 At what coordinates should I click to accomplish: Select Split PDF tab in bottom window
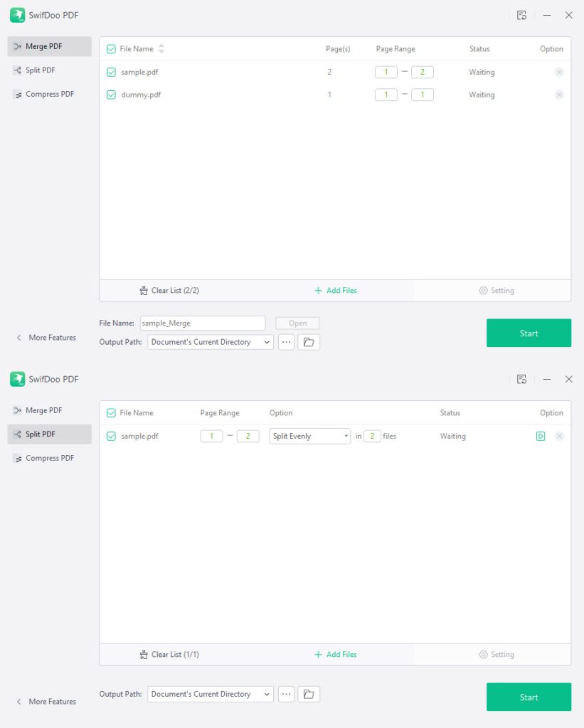(x=49, y=434)
